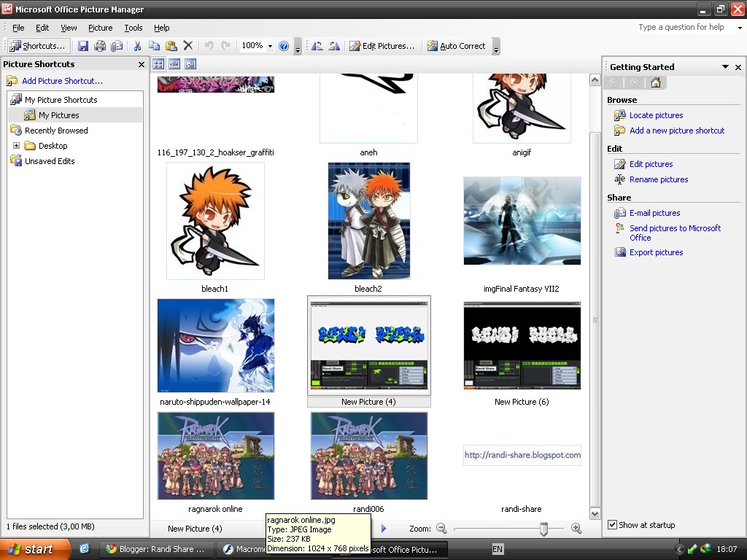The height and width of the screenshot is (560, 747).
Task: Open the Shortcuts toolbar button
Action: click(x=38, y=46)
